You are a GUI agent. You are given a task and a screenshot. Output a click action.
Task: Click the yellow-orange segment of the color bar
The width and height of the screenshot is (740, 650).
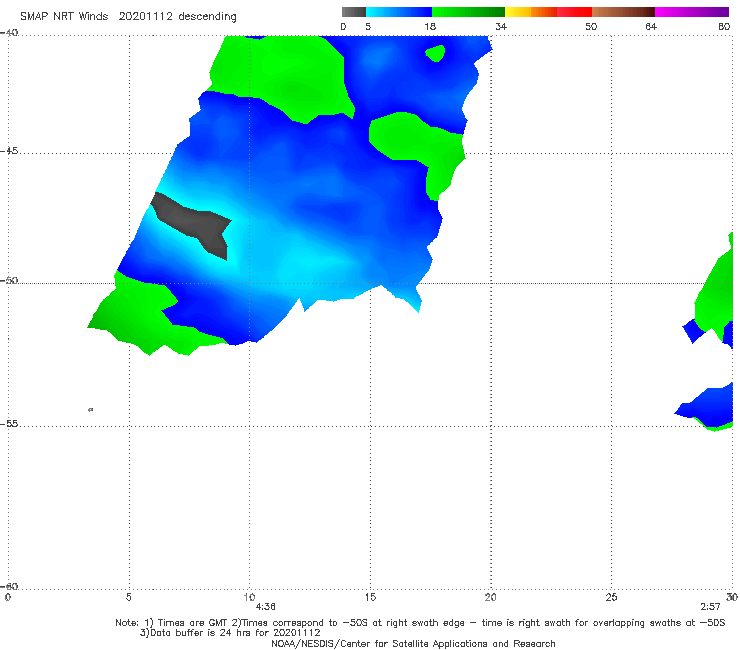[x=530, y=12]
